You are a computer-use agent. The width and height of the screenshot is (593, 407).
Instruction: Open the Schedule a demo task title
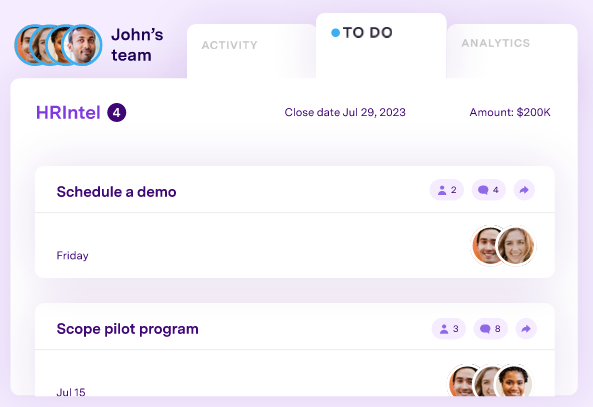click(x=116, y=192)
